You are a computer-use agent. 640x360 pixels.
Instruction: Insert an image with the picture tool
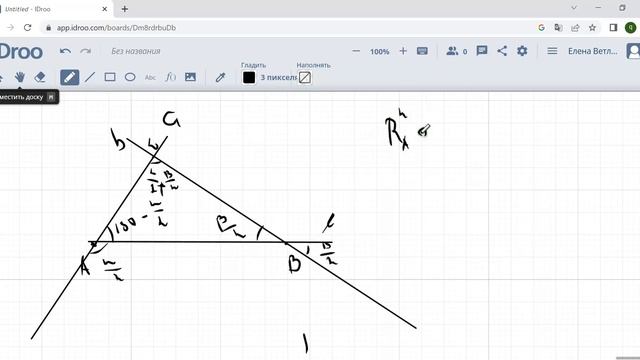(190, 77)
